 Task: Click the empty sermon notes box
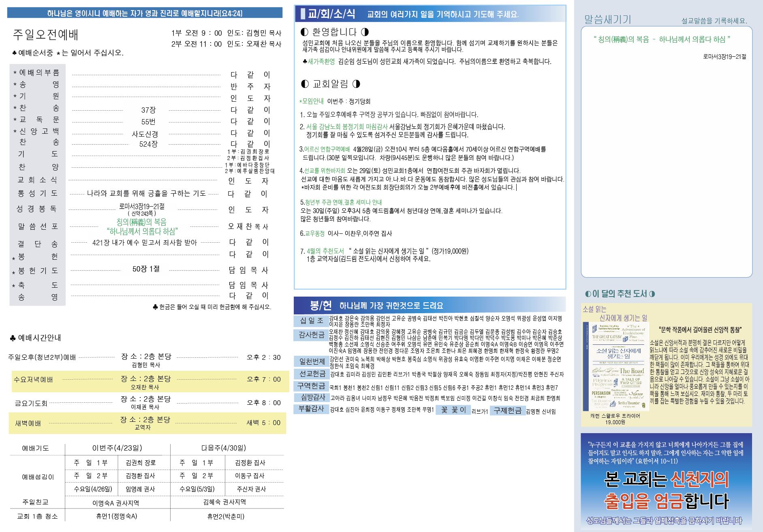click(667, 152)
